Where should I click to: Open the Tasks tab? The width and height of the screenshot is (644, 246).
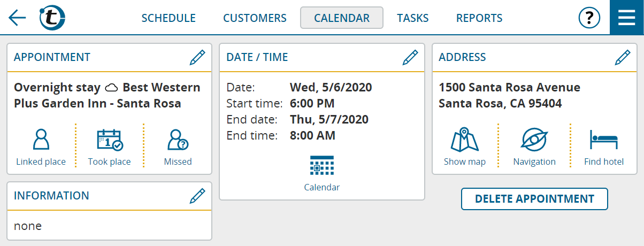pyautogui.click(x=413, y=18)
